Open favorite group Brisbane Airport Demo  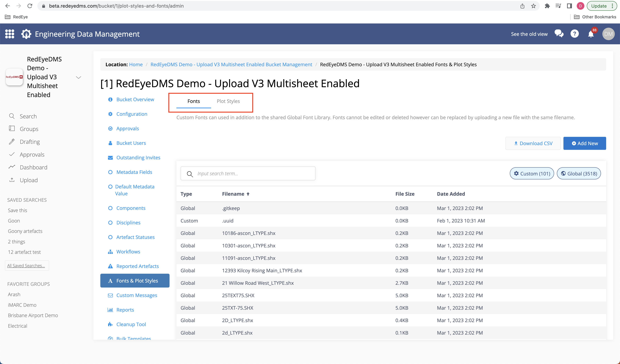pyautogui.click(x=33, y=315)
